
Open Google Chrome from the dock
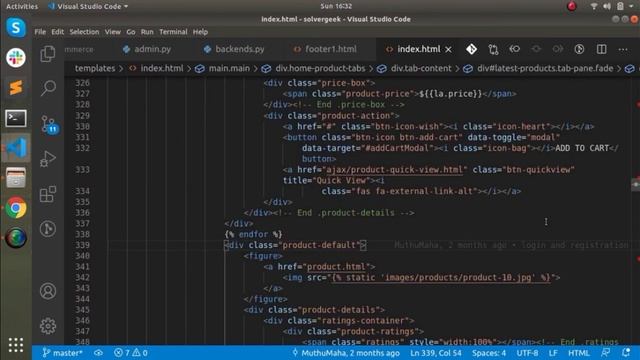click(x=16, y=208)
